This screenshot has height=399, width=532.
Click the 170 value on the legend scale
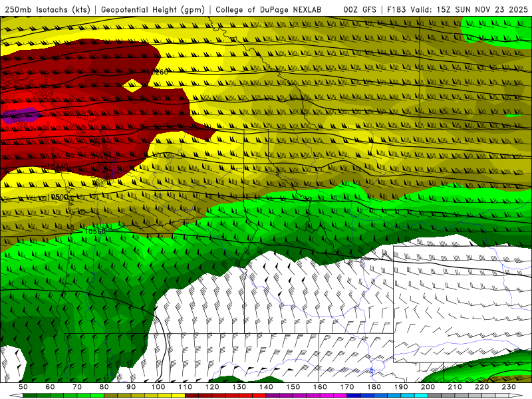pos(347,387)
